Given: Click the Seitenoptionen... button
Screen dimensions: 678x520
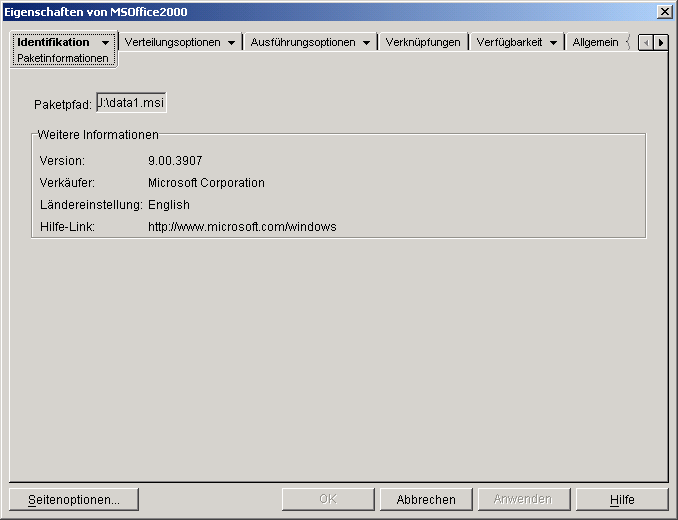Looking at the screenshot, I should click(x=74, y=500).
